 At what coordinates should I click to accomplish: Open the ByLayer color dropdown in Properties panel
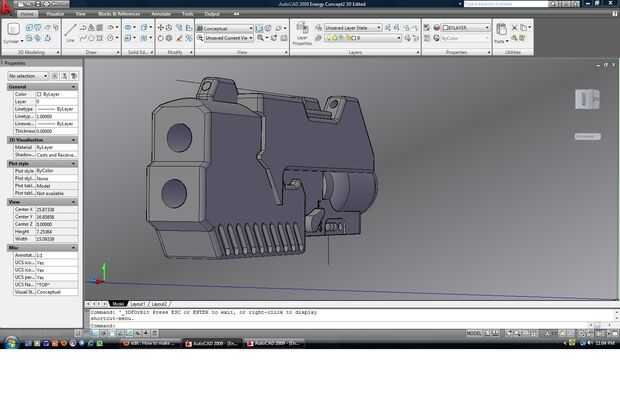[465, 28]
